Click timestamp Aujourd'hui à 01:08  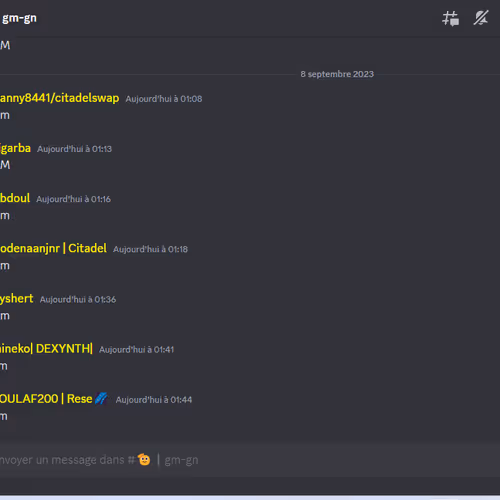coord(164,99)
